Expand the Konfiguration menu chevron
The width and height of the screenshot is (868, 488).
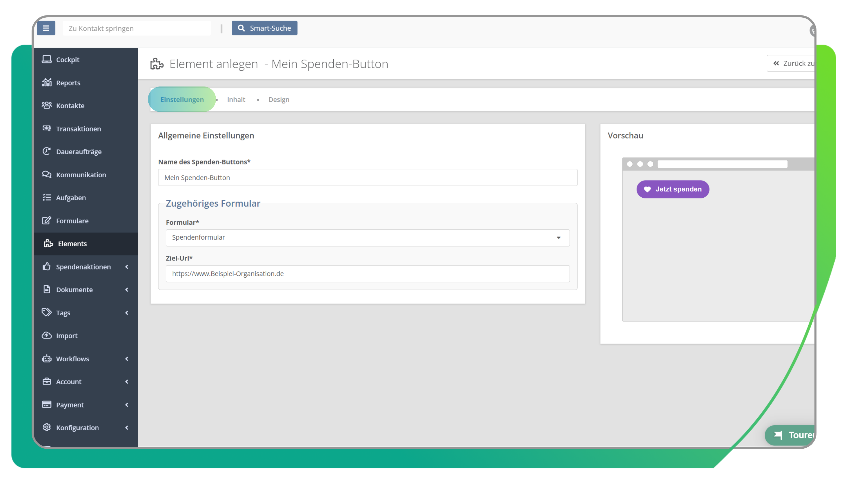tap(127, 428)
